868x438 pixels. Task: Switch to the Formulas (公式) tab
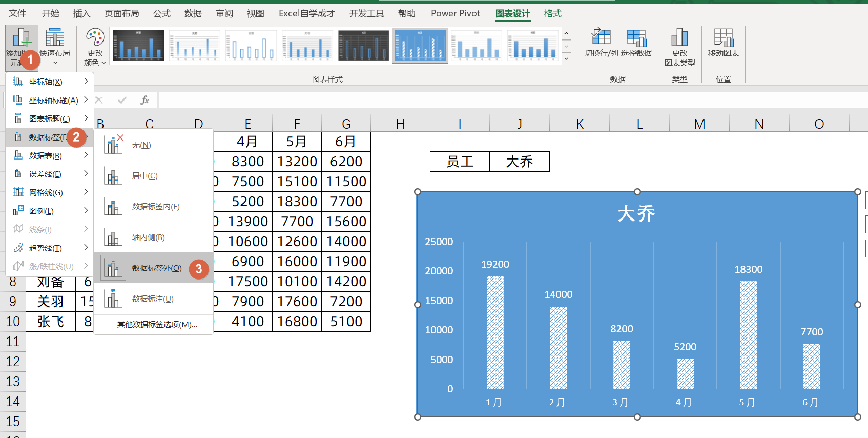pos(162,13)
